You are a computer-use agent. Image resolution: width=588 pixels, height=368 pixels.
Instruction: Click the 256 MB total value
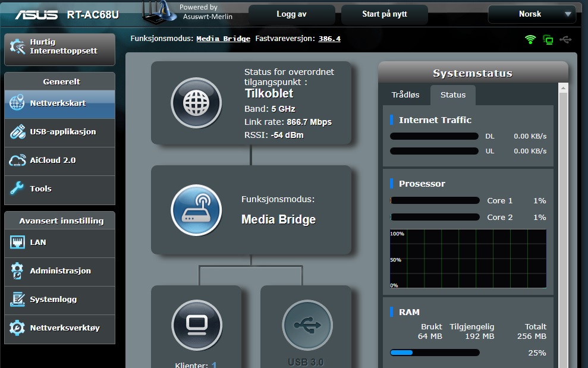coord(532,336)
